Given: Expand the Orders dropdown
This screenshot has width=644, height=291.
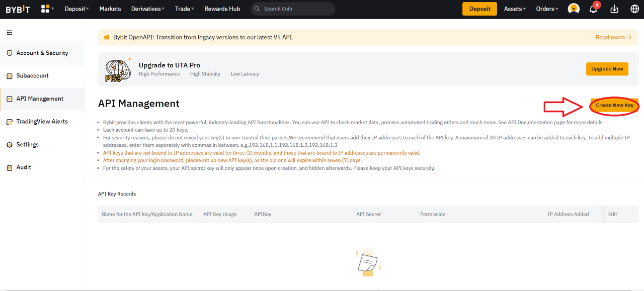Looking at the screenshot, I should coord(547,9).
